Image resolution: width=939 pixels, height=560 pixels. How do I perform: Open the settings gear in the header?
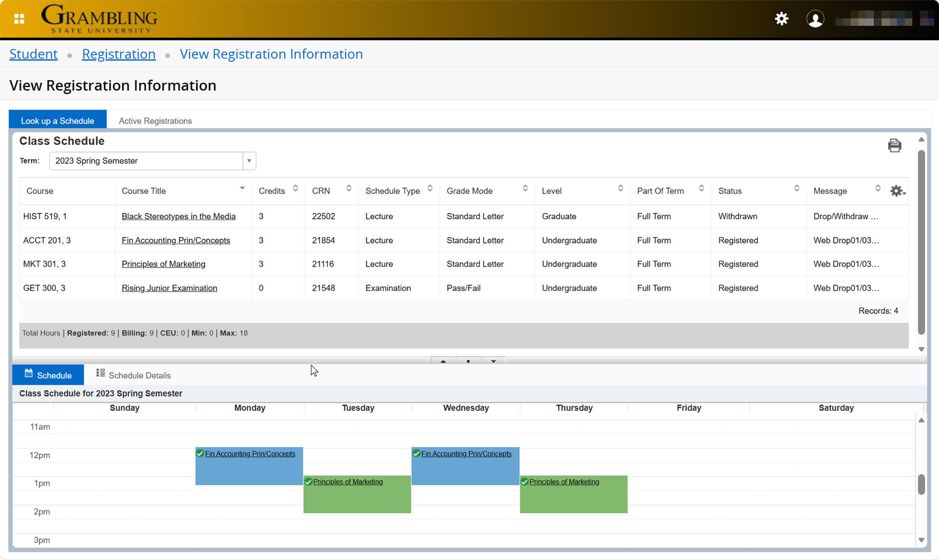[x=782, y=19]
